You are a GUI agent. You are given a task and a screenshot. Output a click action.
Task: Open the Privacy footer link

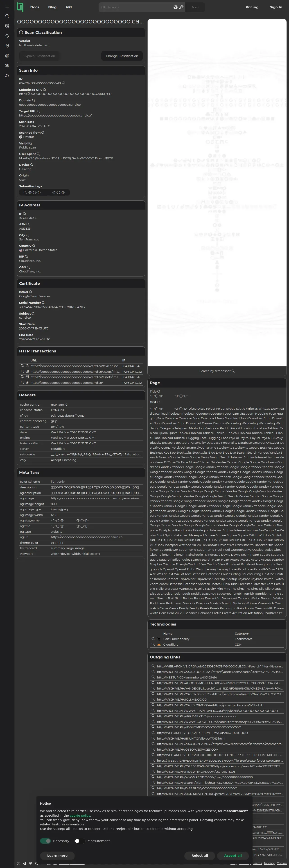(269, 863)
